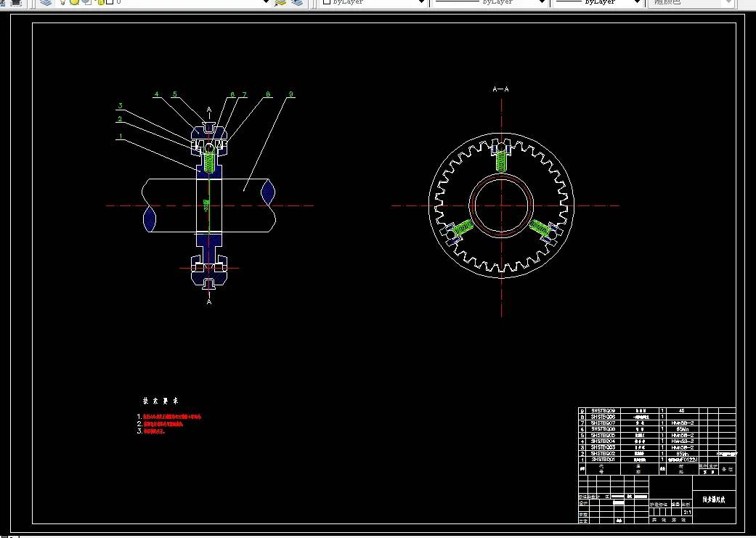
Task: Toggle the layer freeze sun icon
Action: 75,2
